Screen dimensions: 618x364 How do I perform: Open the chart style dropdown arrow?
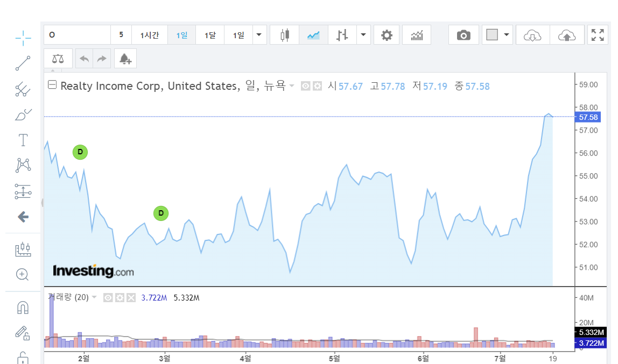coord(363,35)
